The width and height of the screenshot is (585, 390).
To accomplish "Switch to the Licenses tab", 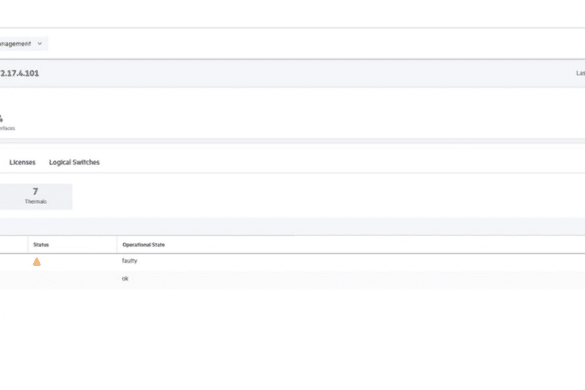I will pyautogui.click(x=22, y=162).
